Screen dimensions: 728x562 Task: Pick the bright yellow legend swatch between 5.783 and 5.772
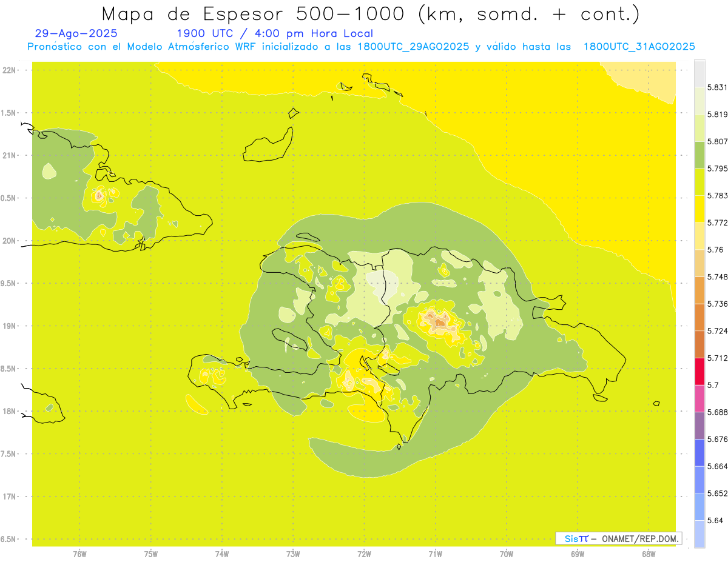pyautogui.click(x=699, y=209)
